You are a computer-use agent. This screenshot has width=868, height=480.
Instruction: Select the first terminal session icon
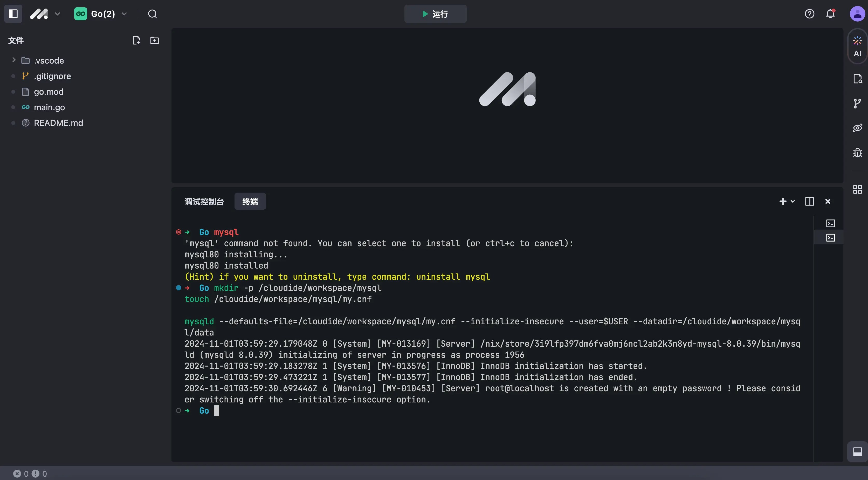pos(830,223)
